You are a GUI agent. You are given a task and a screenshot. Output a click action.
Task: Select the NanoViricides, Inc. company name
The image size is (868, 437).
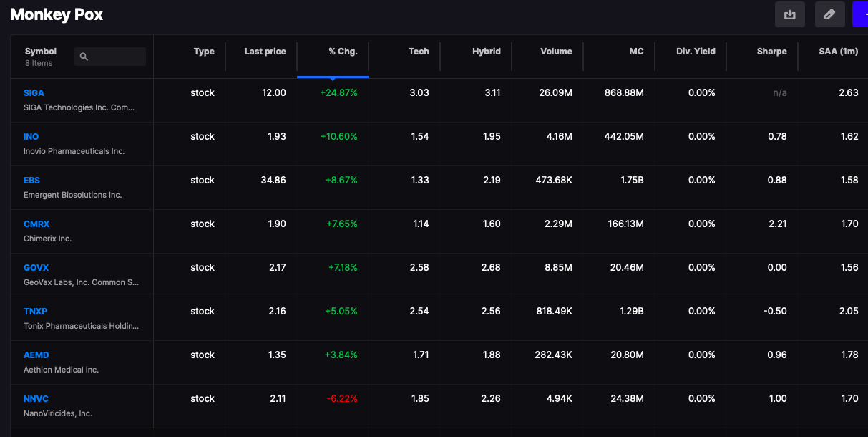point(58,413)
